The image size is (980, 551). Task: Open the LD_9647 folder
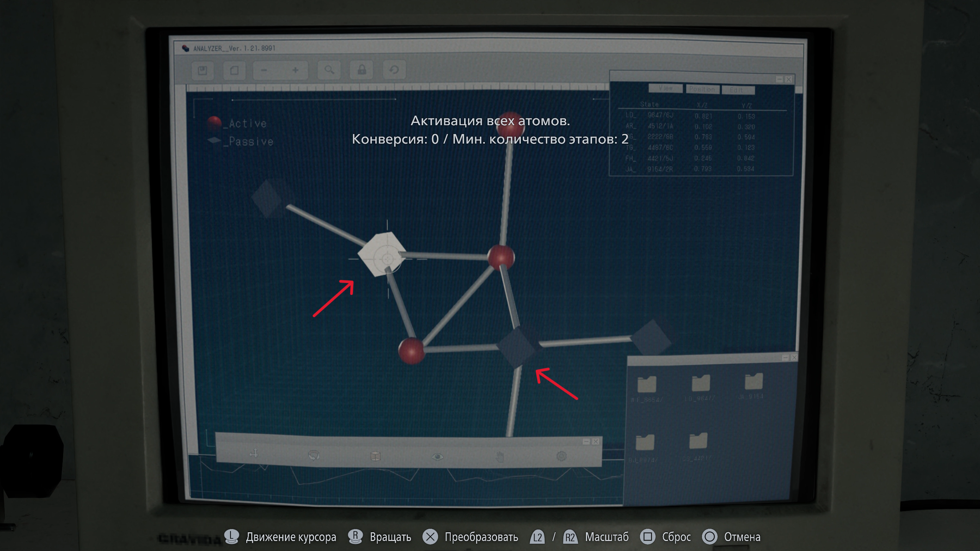click(x=701, y=384)
